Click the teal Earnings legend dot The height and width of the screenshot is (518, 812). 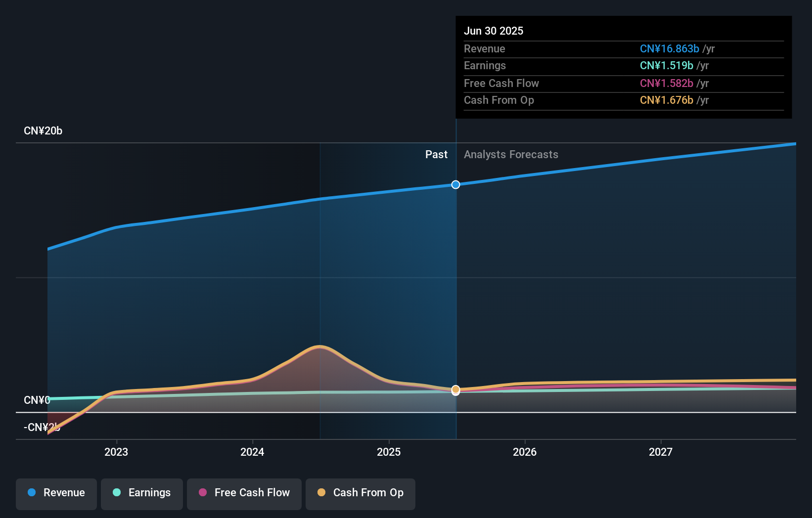(116, 493)
